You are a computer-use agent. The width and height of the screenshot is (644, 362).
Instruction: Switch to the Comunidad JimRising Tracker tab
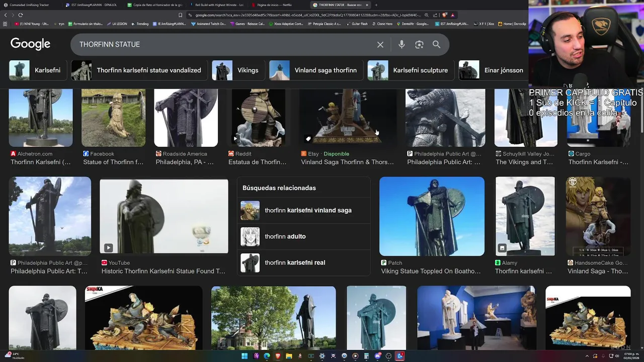click(29, 5)
